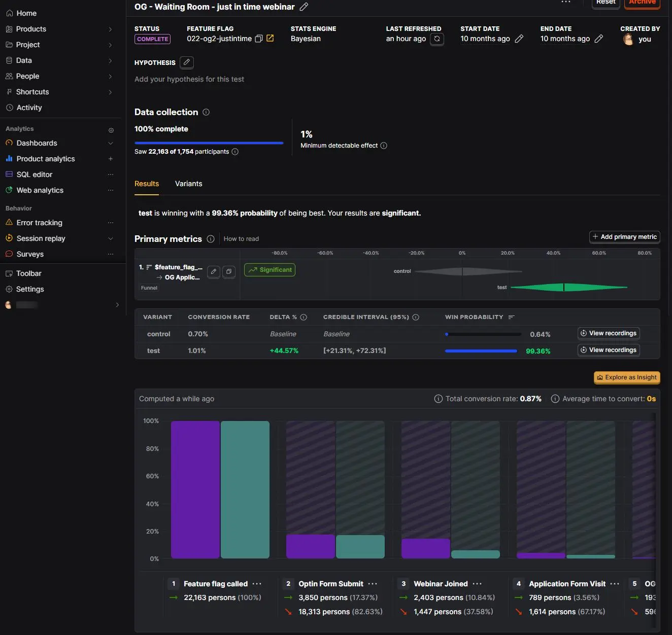Viewport: 672px width, 635px height.
Task: Open feature flag in new window
Action: pyautogui.click(x=270, y=39)
